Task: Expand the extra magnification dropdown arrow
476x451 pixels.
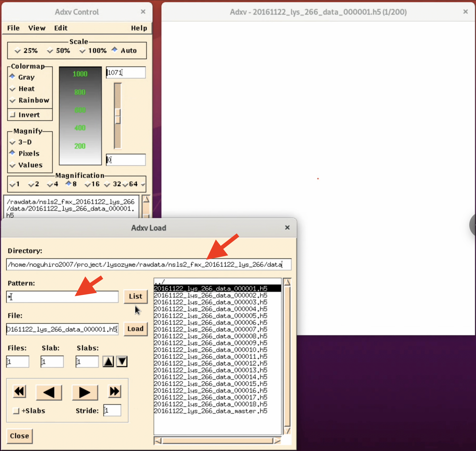Action: point(143,184)
